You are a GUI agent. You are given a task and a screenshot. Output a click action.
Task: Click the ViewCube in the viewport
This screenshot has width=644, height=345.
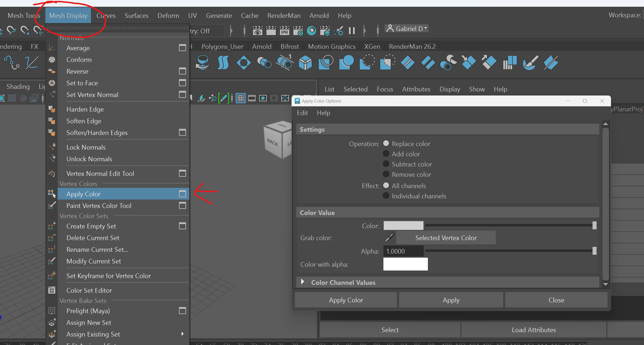[x=278, y=140]
